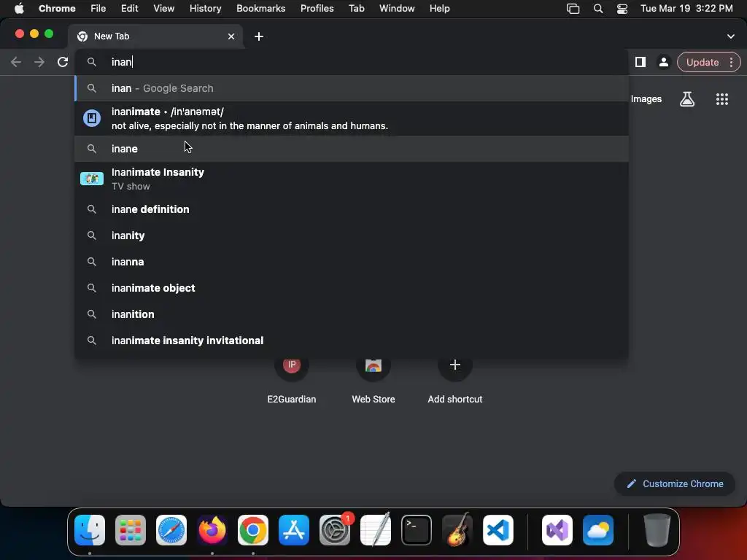Click the screen mirroring menu bar icon
The height and width of the screenshot is (560, 747).
(x=573, y=8)
